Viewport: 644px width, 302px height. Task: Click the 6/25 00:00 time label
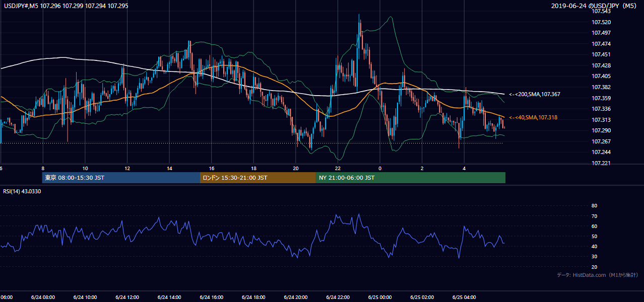pos(380,297)
